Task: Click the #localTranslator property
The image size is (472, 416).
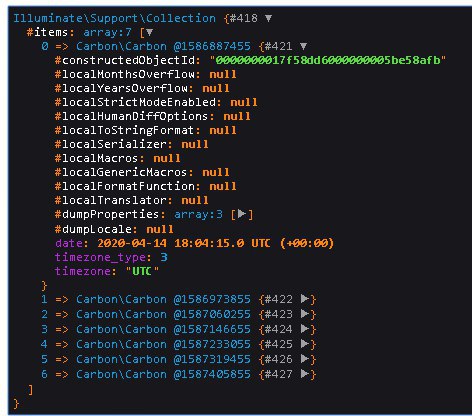Action: click(111, 200)
